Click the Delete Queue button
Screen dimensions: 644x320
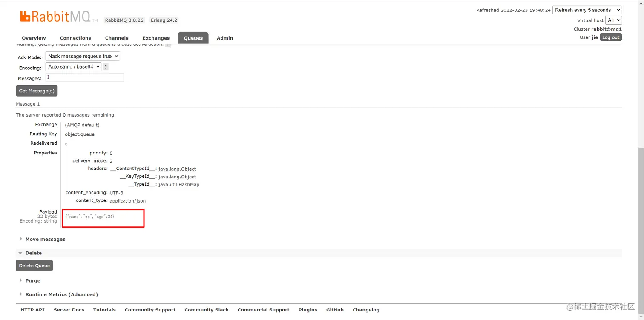[34, 266]
